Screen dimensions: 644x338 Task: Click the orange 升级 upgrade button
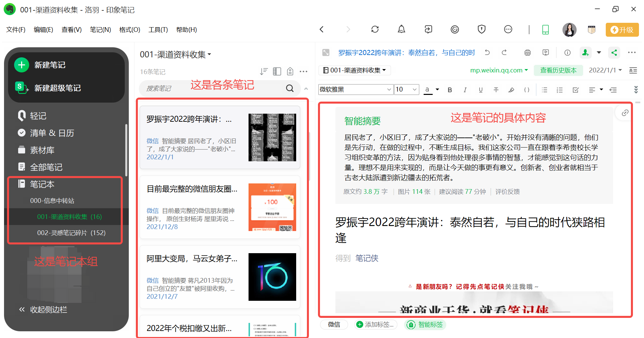622,30
